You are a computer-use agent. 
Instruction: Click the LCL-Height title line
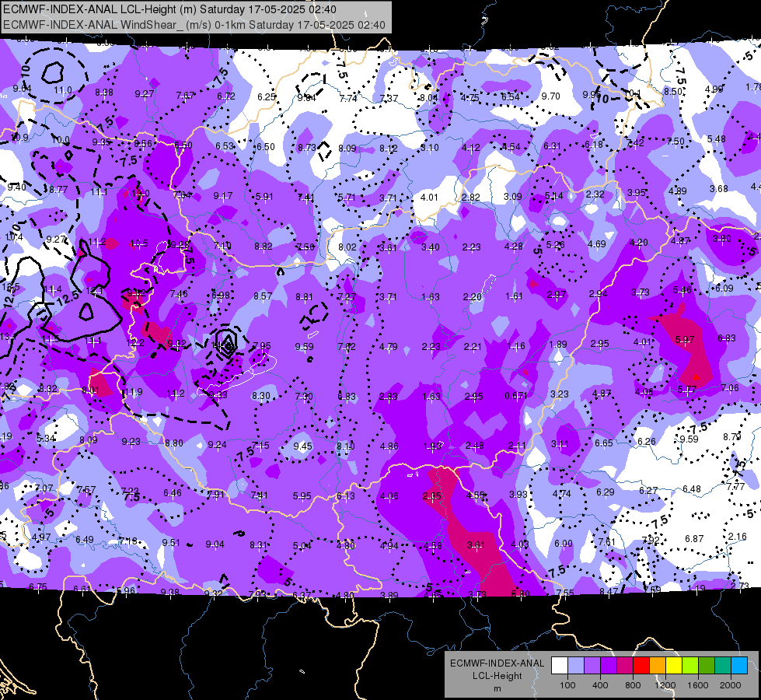pos(169,9)
